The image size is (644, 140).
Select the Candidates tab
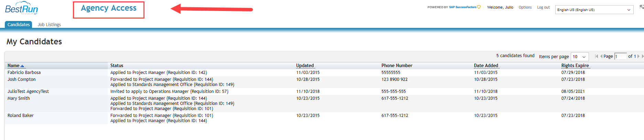[19, 24]
